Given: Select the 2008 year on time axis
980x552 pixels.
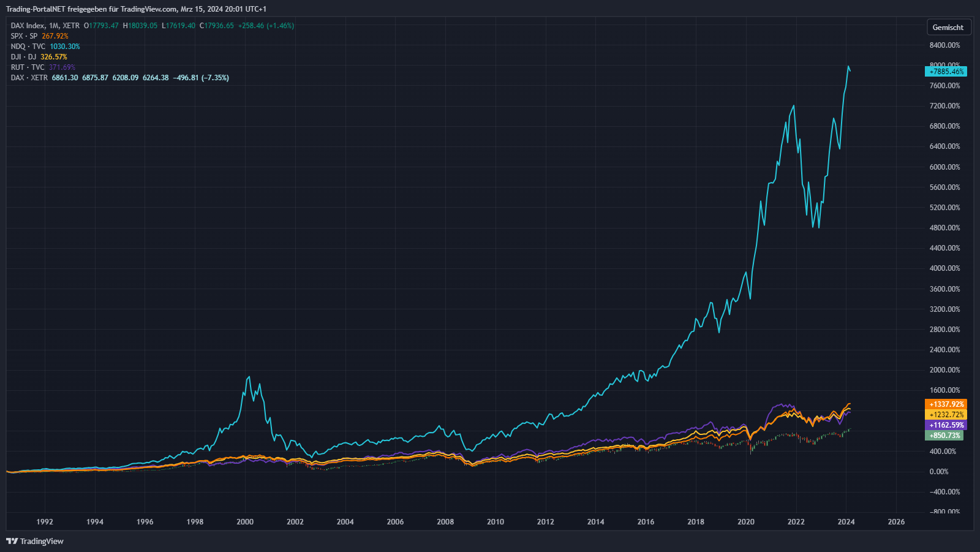Looking at the screenshot, I should (445, 522).
